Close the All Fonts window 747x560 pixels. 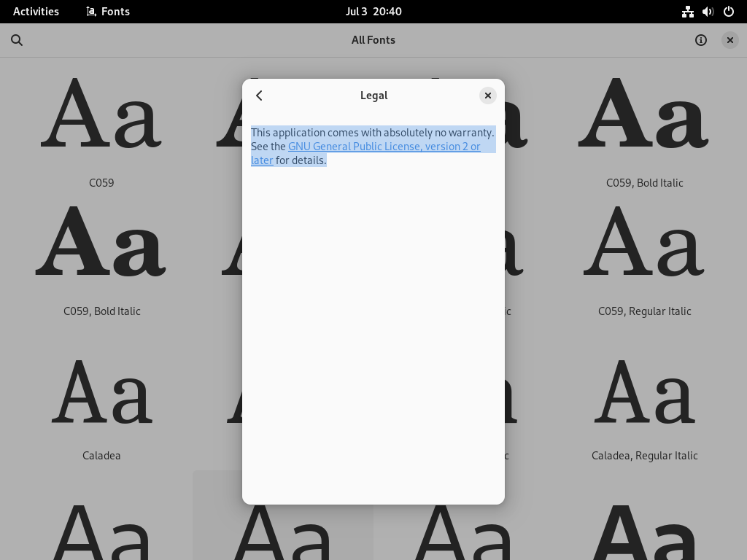729,40
